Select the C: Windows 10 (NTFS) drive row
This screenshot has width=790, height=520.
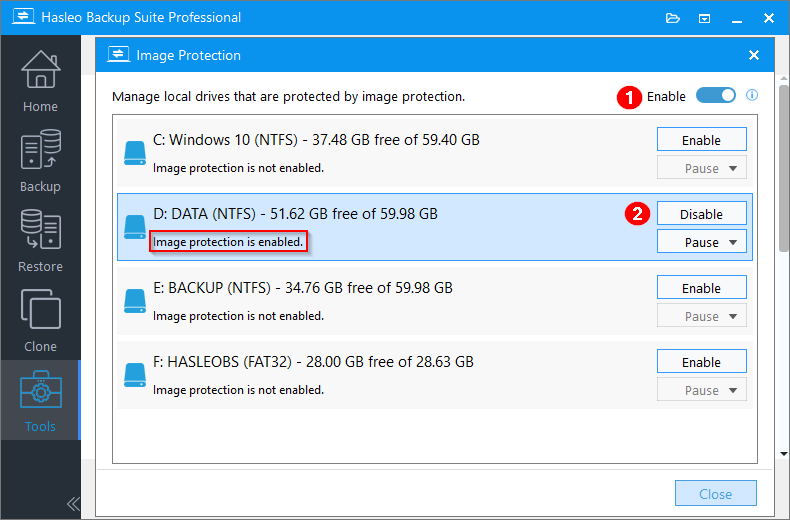pyautogui.click(x=435, y=153)
